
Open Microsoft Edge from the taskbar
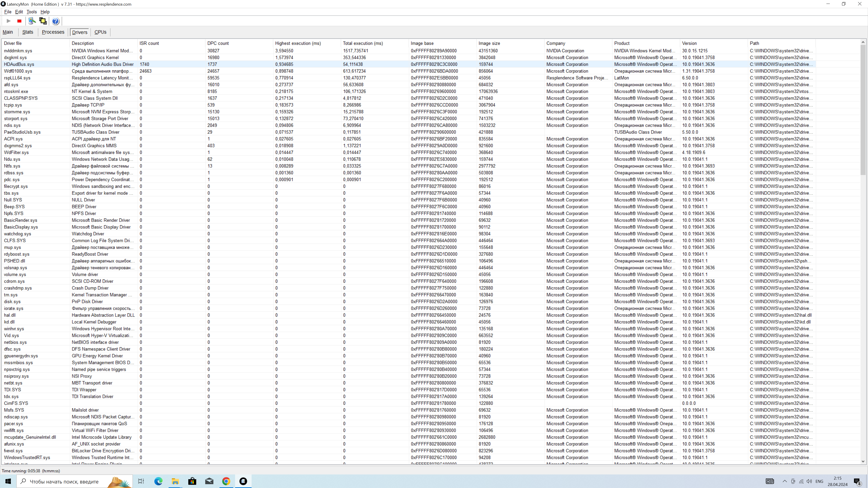[158, 481]
